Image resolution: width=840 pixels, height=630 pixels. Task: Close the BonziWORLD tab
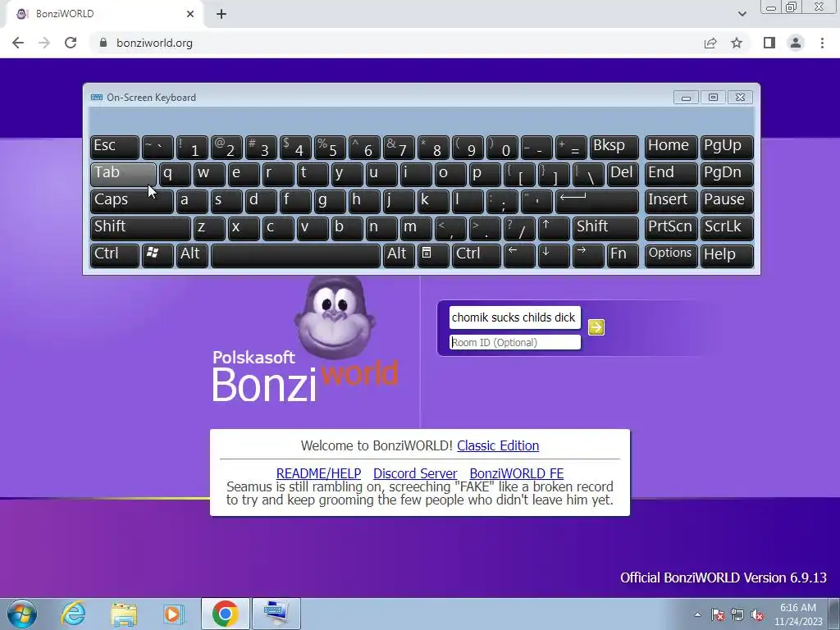point(190,14)
